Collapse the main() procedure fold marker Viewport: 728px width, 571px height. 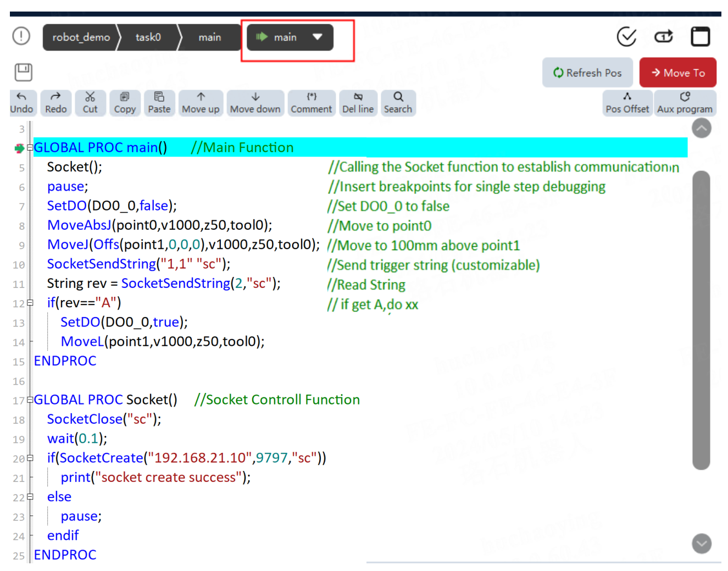30,148
